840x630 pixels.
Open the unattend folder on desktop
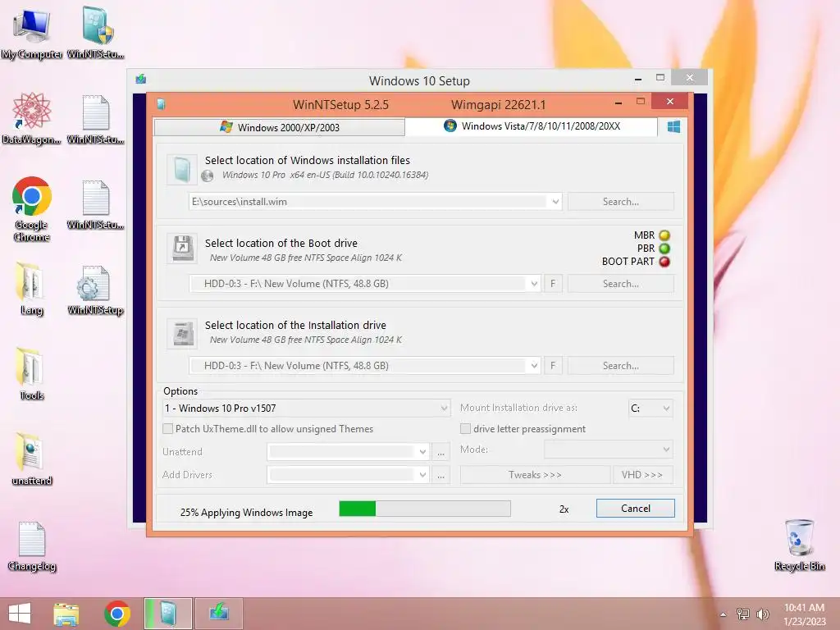(x=32, y=459)
